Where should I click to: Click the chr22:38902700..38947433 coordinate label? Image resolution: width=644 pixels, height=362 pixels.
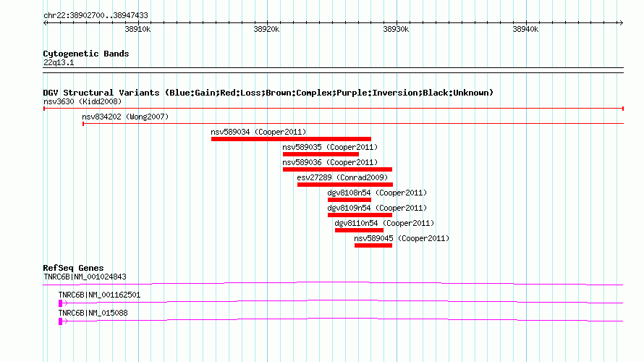pos(96,16)
